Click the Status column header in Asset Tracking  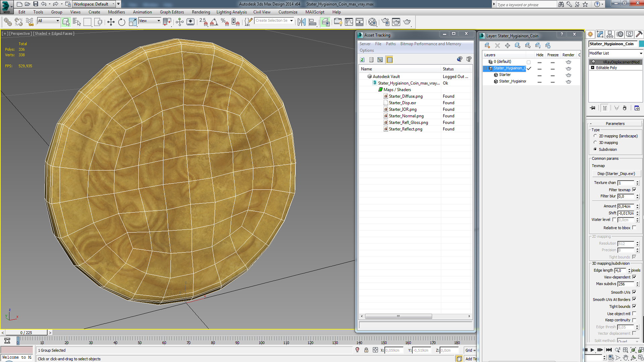448,69
